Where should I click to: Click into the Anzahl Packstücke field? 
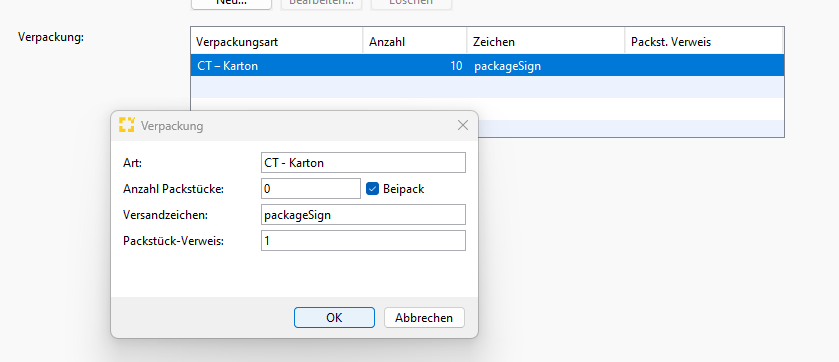pyautogui.click(x=311, y=188)
